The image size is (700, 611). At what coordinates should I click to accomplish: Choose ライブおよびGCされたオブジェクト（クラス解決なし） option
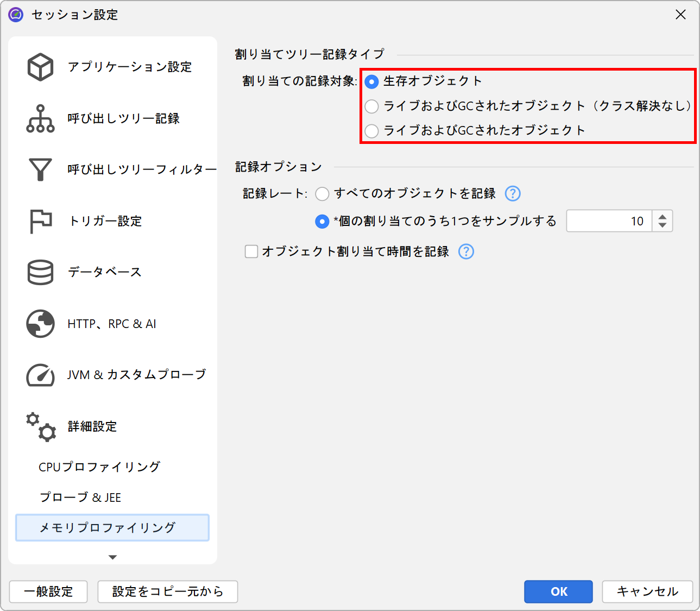click(x=371, y=106)
